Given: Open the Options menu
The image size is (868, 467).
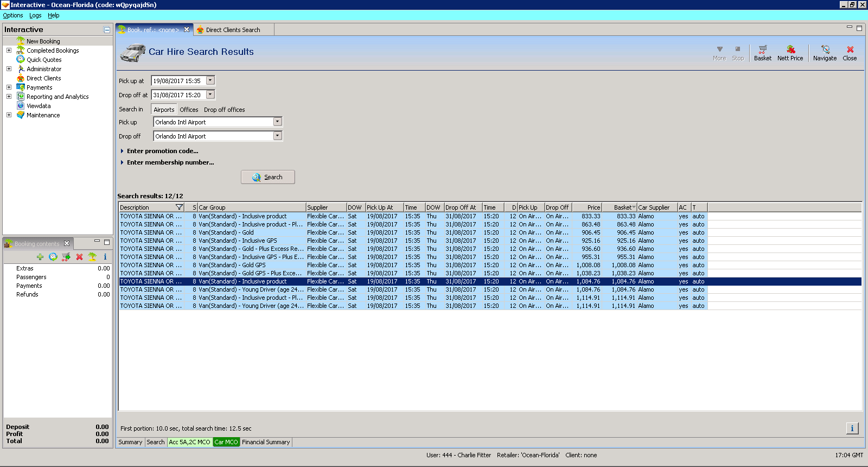Looking at the screenshot, I should pyautogui.click(x=13, y=15).
